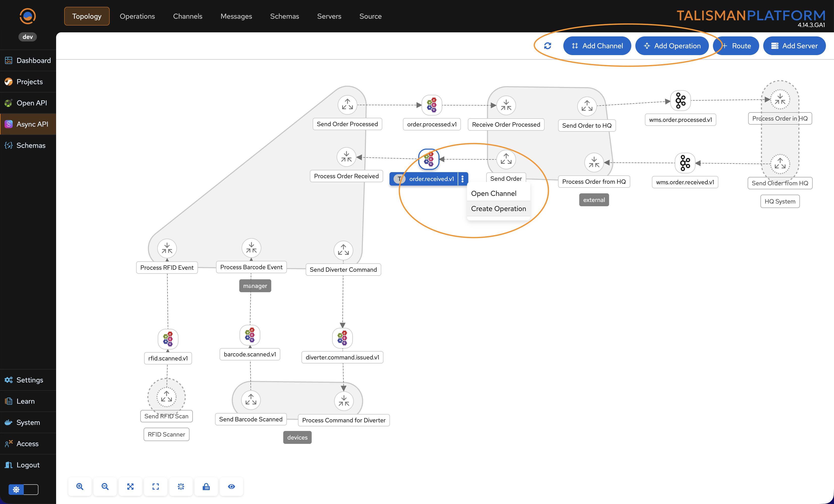834x504 pixels.
Task: Open the order.received.v1 three-dot menu
Action: pyautogui.click(x=462, y=179)
